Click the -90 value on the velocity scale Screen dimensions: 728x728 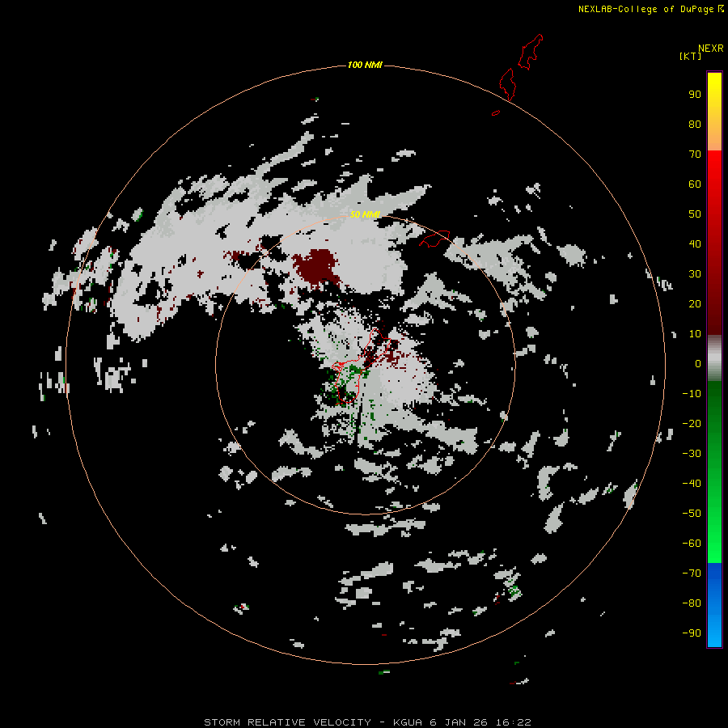click(x=692, y=633)
